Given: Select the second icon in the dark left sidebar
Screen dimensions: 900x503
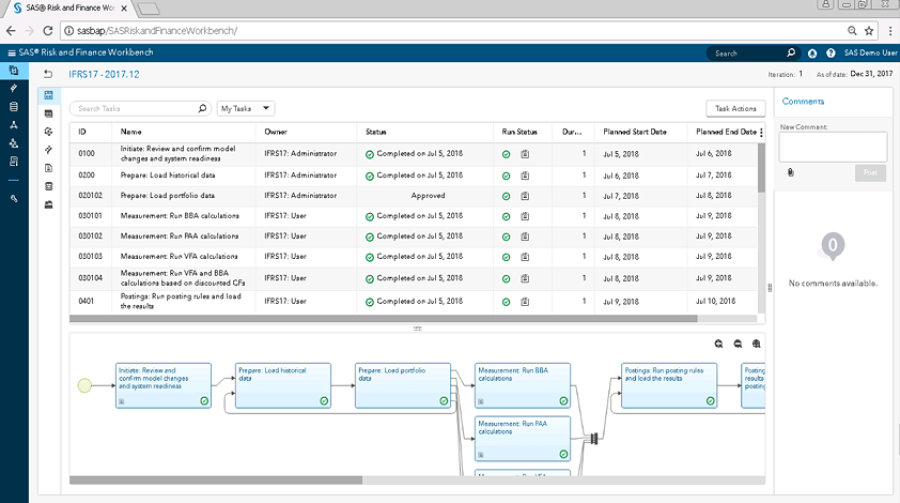Looking at the screenshot, I should [x=14, y=88].
